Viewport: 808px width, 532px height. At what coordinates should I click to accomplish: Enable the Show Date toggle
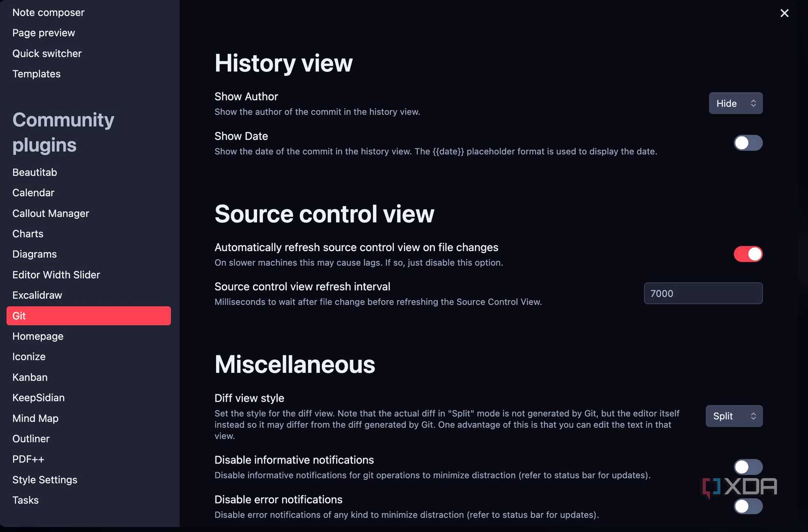(747, 143)
